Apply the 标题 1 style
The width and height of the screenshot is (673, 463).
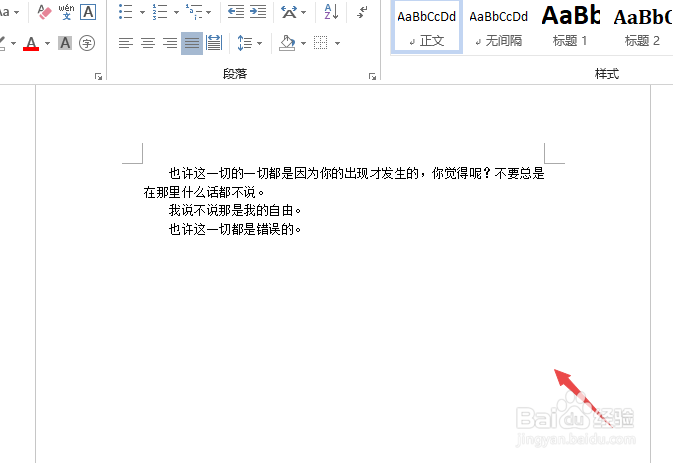(570, 27)
